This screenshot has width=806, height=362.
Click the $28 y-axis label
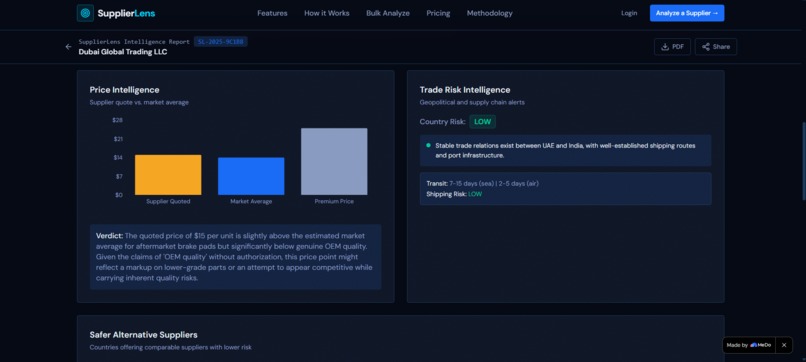pos(118,120)
